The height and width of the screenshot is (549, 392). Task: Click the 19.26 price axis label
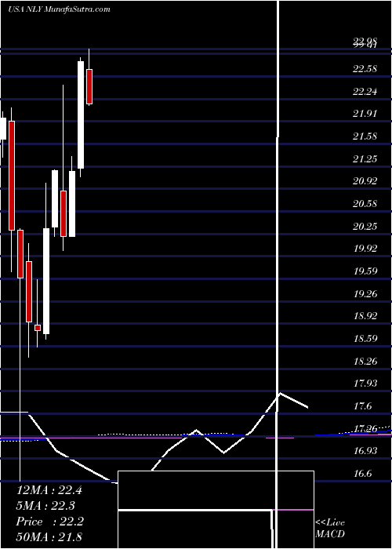click(365, 294)
